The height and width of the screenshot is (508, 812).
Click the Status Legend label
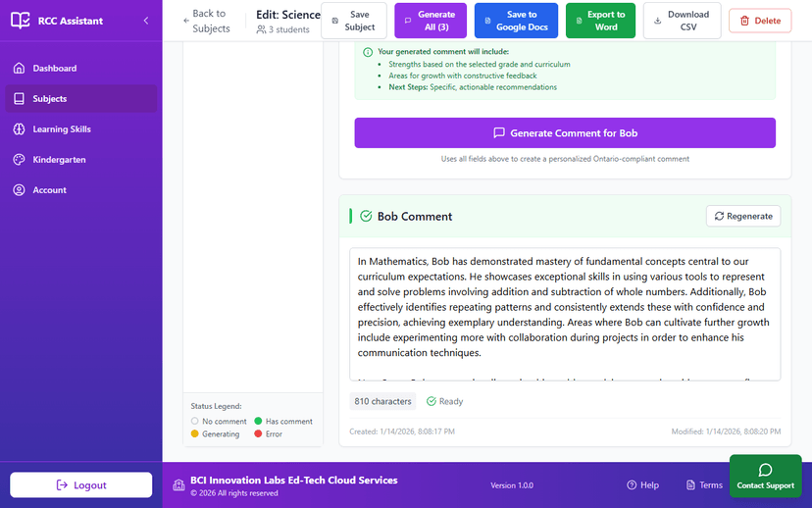[216, 407]
